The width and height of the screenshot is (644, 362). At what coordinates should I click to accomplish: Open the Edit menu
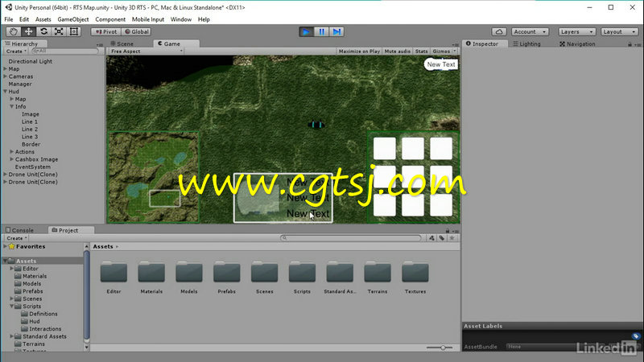click(x=24, y=19)
